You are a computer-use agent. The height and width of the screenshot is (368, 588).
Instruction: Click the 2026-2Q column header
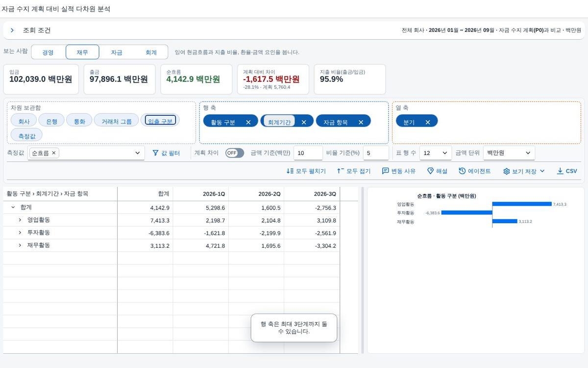[256, 194]
